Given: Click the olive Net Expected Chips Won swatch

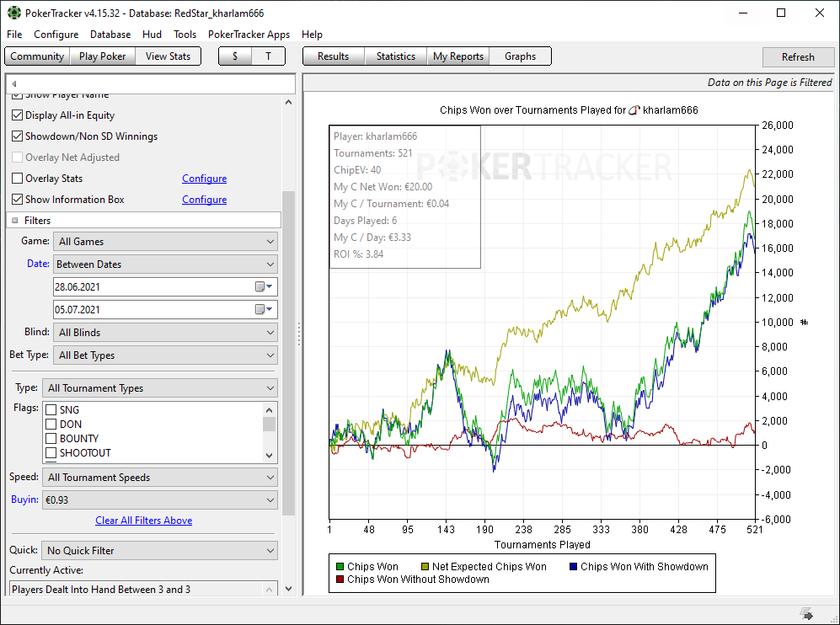Looking at the screenshot, I should tap(425, 567).
